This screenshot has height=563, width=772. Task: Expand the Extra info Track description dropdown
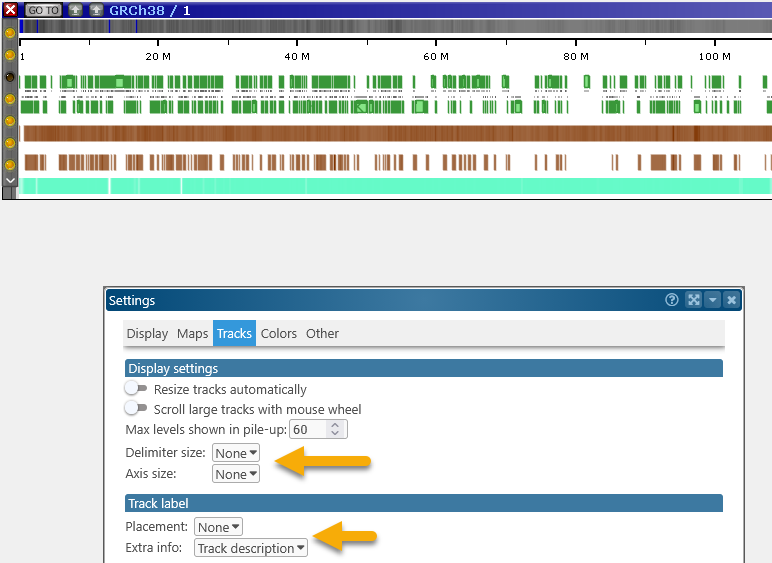(251, 548)
